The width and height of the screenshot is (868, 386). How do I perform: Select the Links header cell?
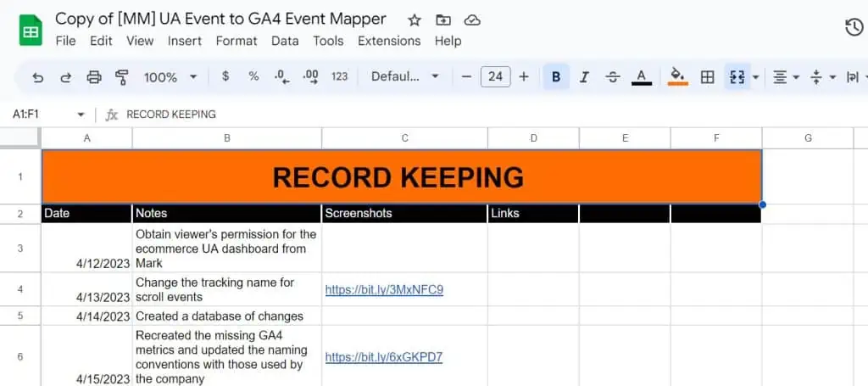(534, 213)
